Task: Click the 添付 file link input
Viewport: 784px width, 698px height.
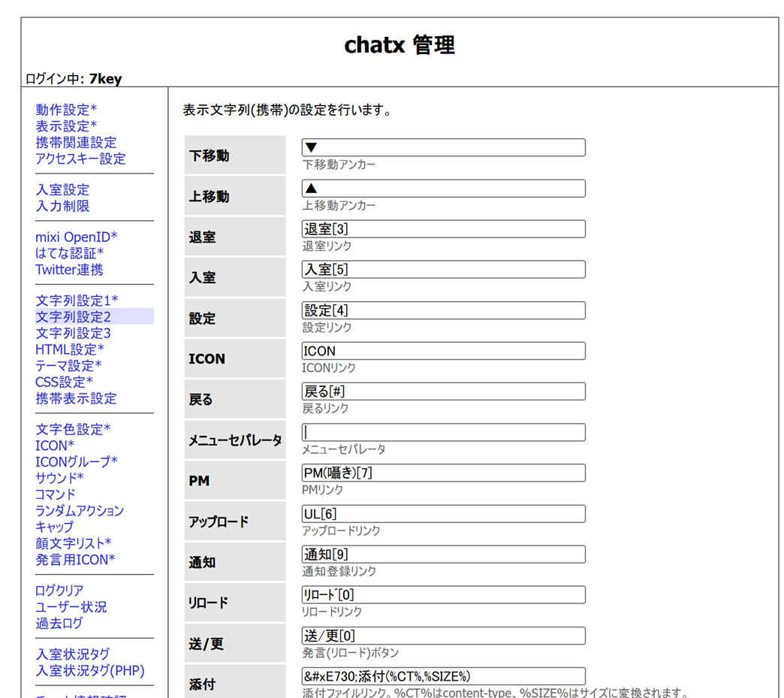Action: coord(443,675)
